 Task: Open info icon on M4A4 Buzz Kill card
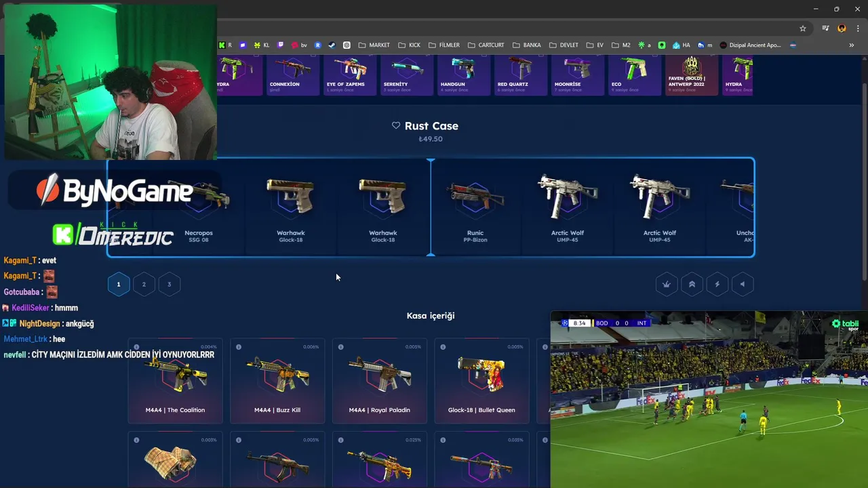coord(239,347)
